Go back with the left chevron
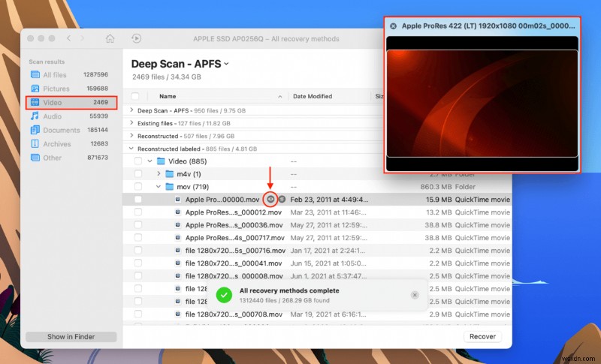This screenshot has height=364, width=601. (69, 38)
